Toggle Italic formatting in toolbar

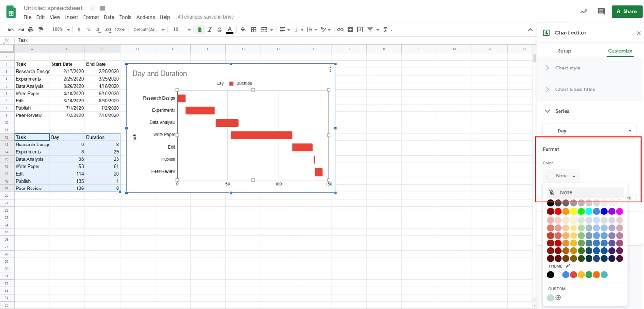pyautogui.click(x=210, y=30)
